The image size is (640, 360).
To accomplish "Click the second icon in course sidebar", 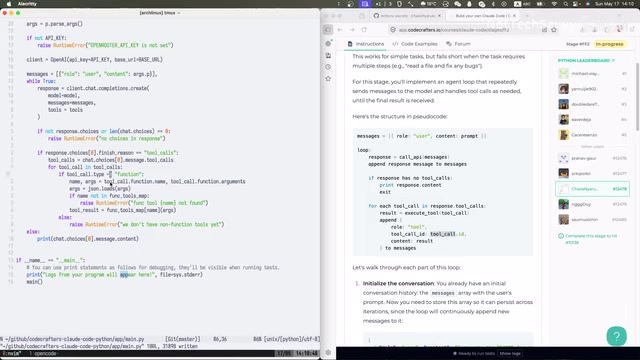I will (x=328, y=55).
